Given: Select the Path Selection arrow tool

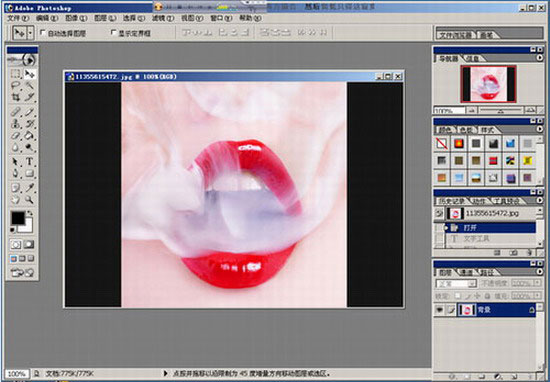Looking at the screenshot, I should tap(15, 162).
